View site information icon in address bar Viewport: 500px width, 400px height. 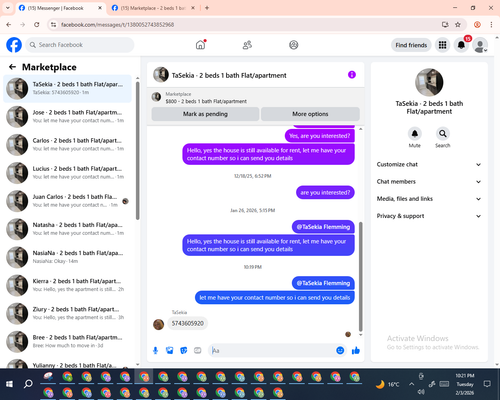click(x=53, y=25)
